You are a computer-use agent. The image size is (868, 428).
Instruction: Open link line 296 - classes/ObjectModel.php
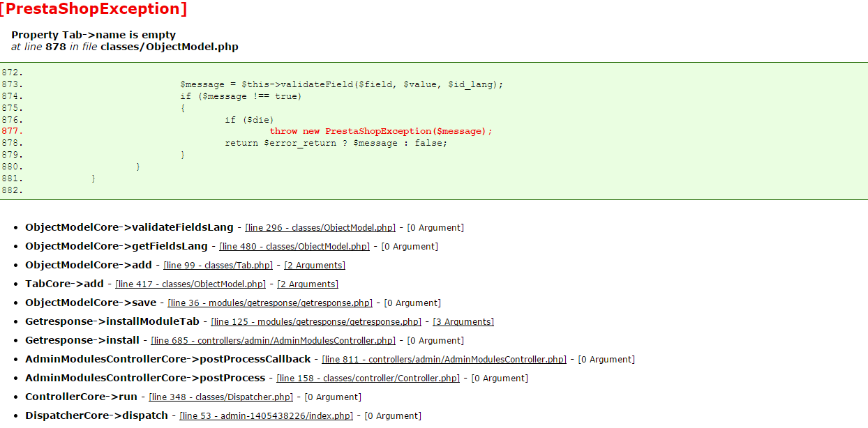(x=320, y=228)
